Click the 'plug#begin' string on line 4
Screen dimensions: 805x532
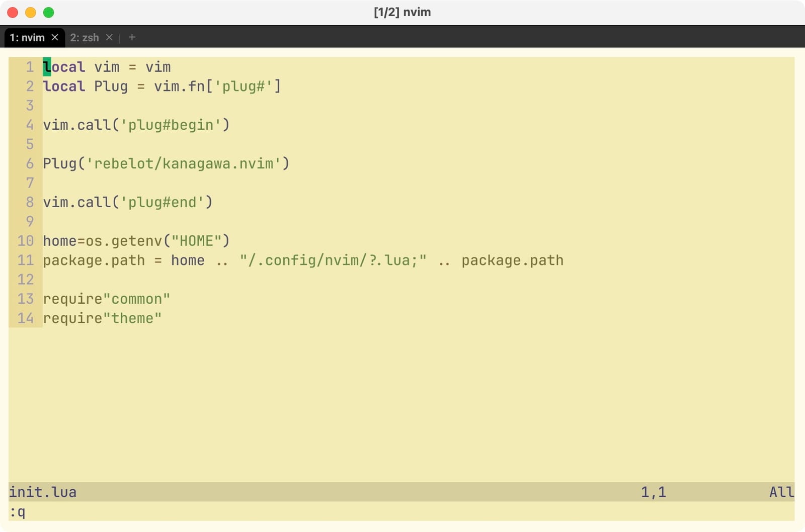click(x=173, y=125)
